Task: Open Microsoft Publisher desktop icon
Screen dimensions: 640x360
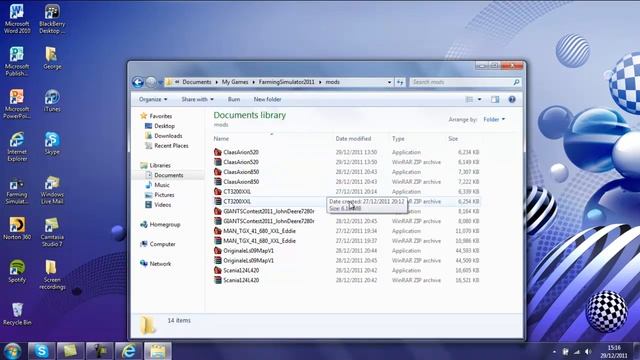Action: pyautogui.click(x=17, y=61)
